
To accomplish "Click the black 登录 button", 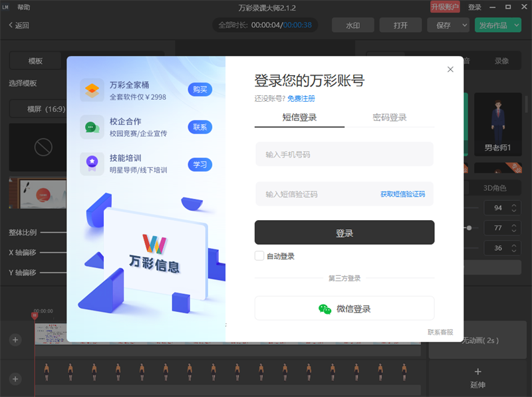I will tap(344, 233).
